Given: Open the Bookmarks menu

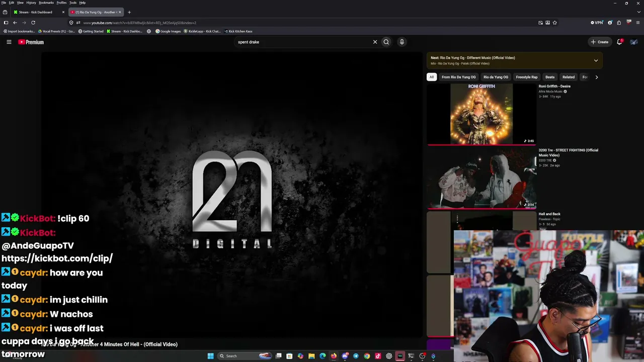Looking at the screenshot, I should (46, 3).
